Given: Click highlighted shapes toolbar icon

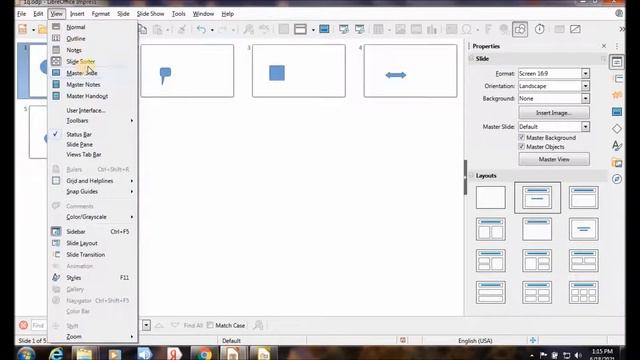Looking at the screenshot, I should (x=520, y=29).
